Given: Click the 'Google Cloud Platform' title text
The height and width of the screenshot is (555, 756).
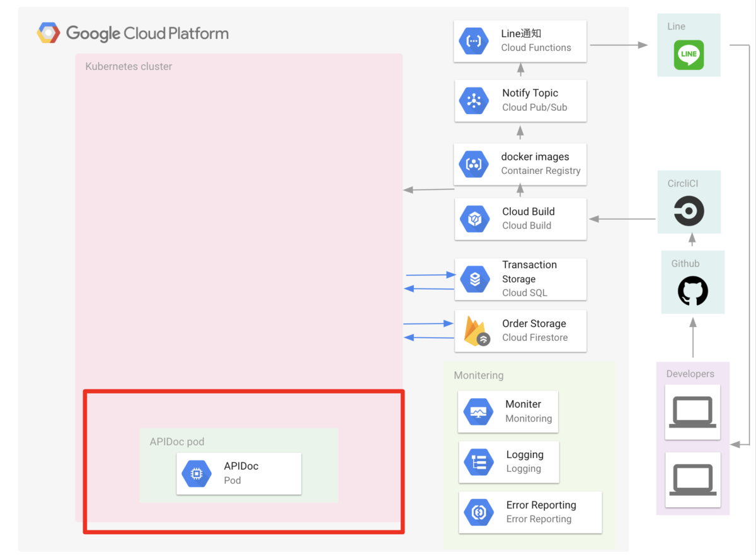Looking at the screenshot, I should [x=147, y=33].
